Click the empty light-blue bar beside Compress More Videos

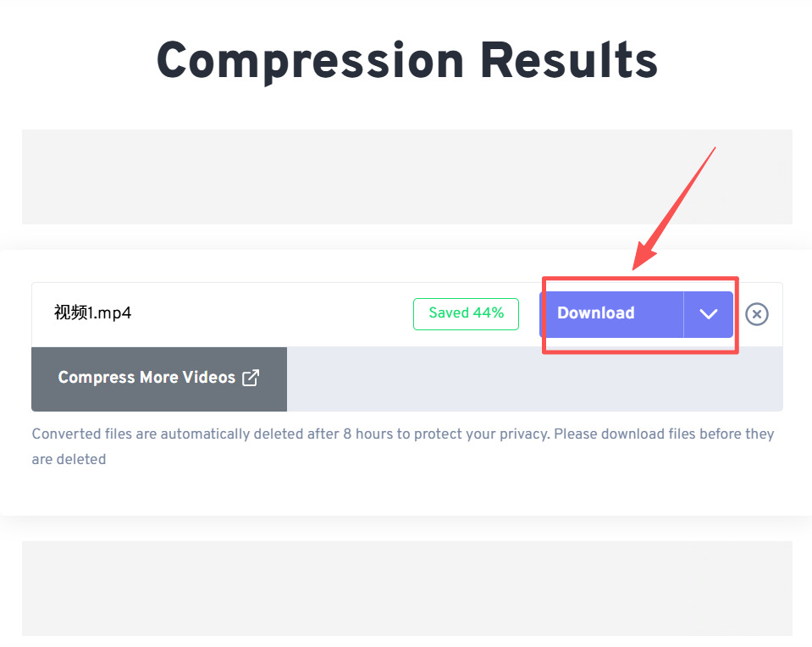[x=534, y=379]
